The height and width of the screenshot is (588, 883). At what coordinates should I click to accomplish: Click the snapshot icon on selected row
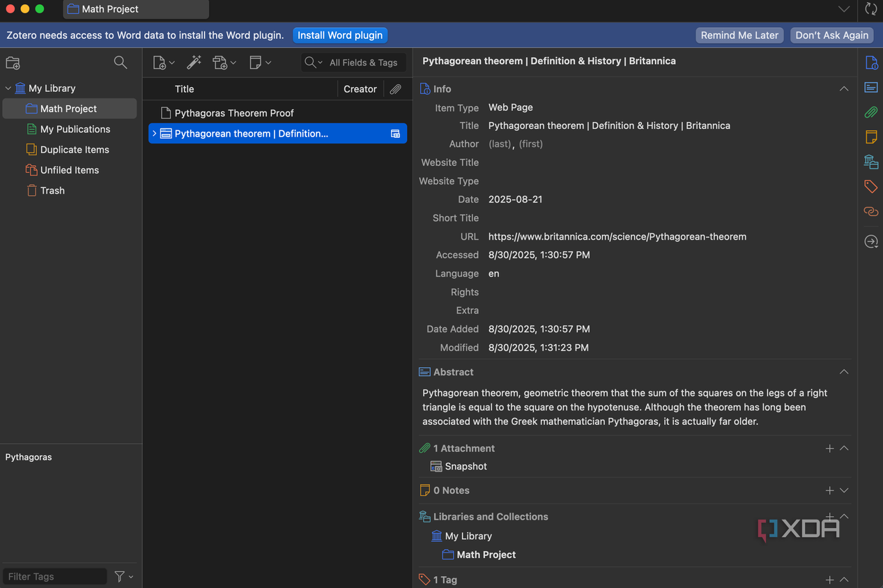[x=395, y=134]
